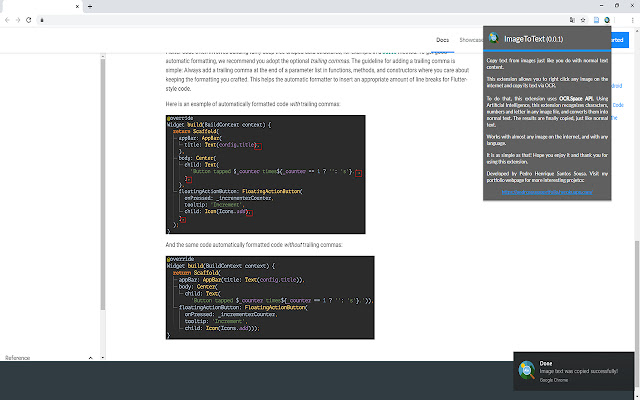The height and width of the screenshot is (400, 640).
Task: Click the translate icon in address bar
Action: (573, 19)
